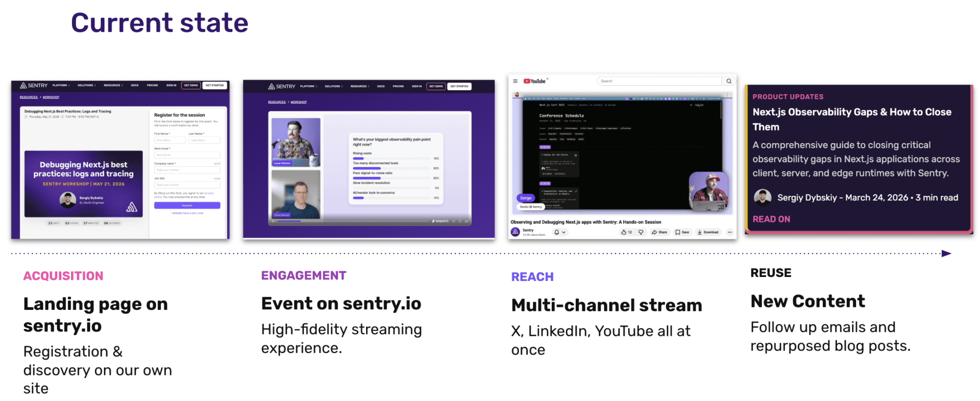
Task: Download the YouTube video
Action: pos(708,232)
